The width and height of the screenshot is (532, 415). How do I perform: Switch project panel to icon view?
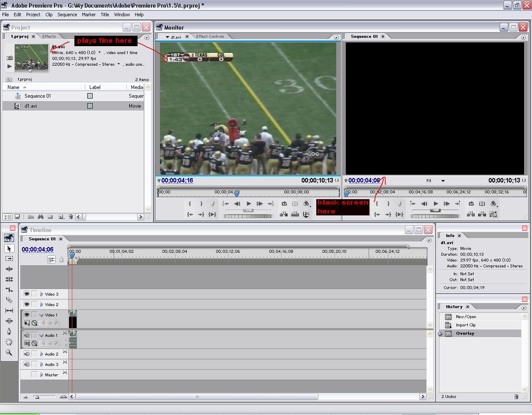click(x=17, y=217)
